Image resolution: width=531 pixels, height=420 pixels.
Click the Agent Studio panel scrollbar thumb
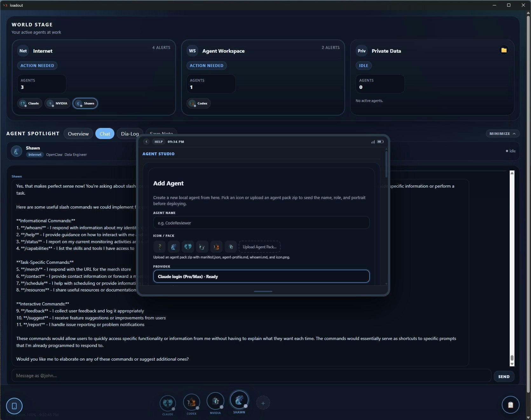(x=386, y=164)
